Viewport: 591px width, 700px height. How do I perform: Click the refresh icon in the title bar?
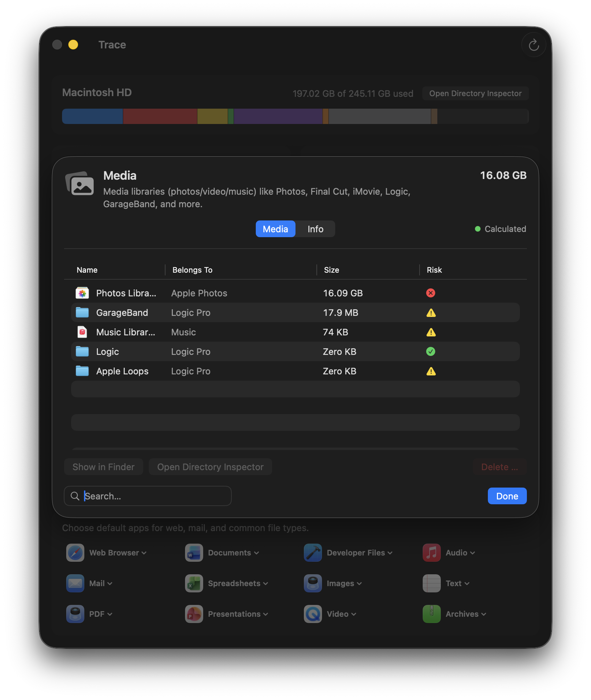[534, 45]
